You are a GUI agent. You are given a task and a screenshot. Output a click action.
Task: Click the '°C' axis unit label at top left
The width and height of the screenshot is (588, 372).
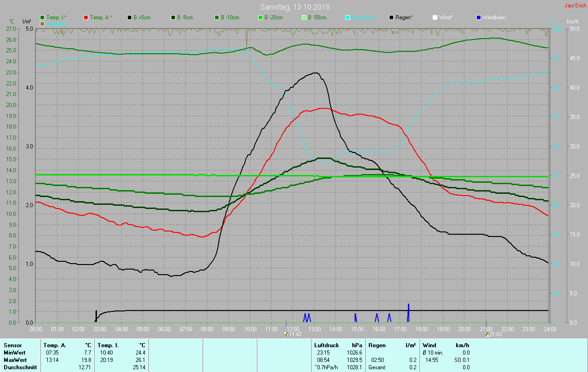[x=11, y=22]
